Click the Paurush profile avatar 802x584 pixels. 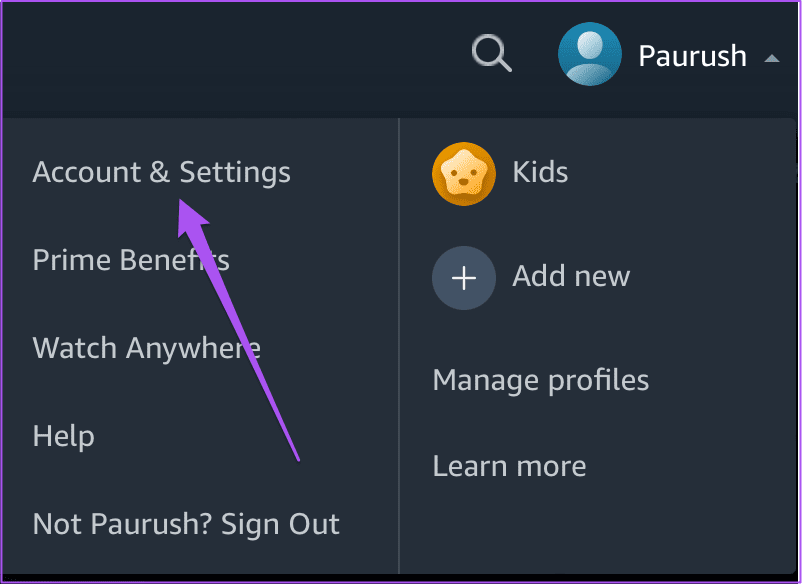click(589, 54)
